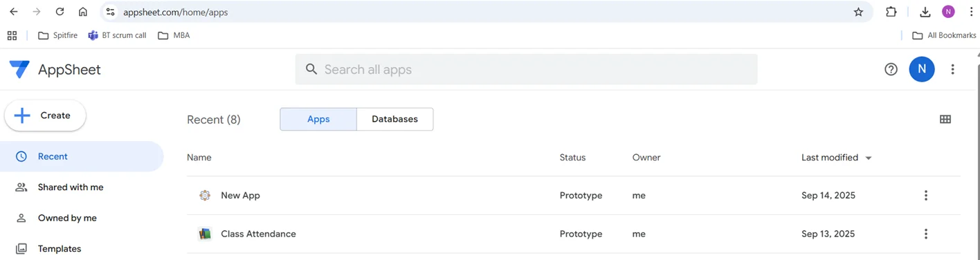This screenshot has height=260, width=980.
Task: Open the apps grid in bookmarks bar
Action: click(12, 35)
